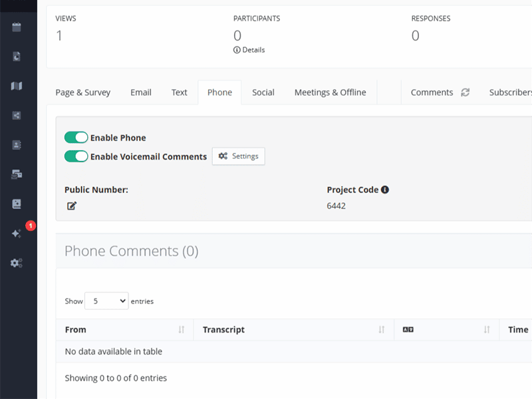Click the report document sidebar icon
This screenshot has height=399, width=532.
pos(17,57)
